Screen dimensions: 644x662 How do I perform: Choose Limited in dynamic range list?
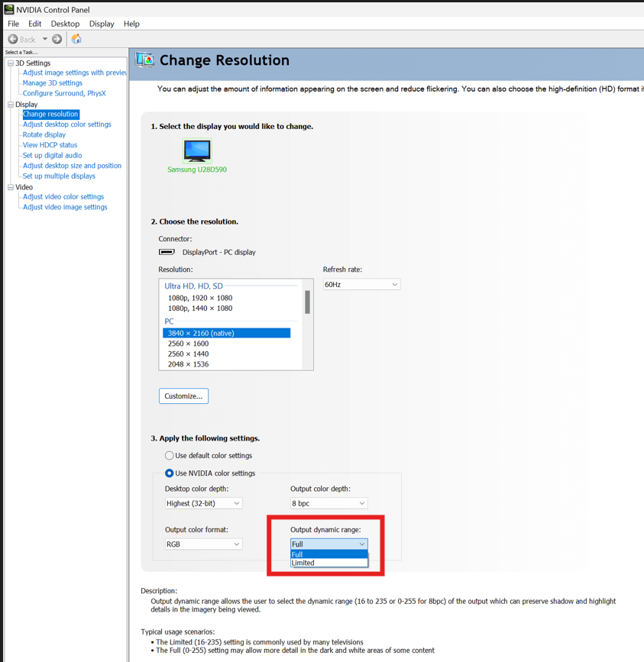tap(329, 563)
